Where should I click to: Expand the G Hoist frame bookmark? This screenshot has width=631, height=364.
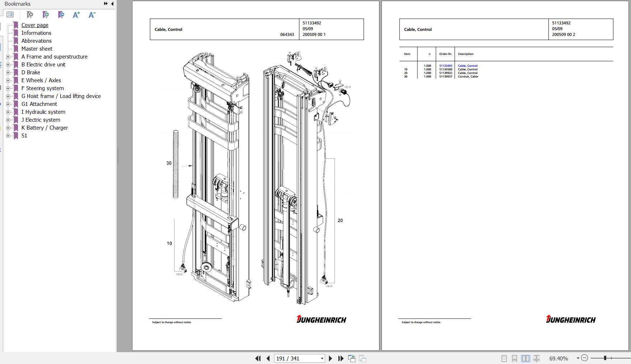point(8,96)
